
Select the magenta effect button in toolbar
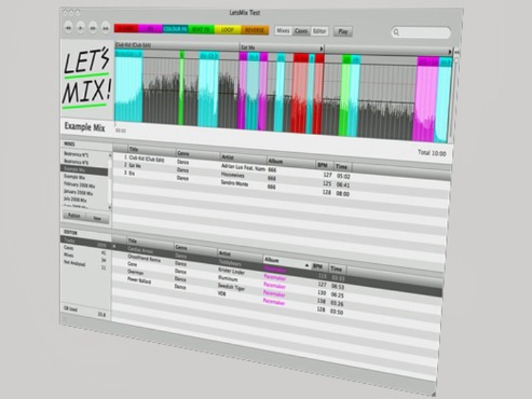coord(150,29)
